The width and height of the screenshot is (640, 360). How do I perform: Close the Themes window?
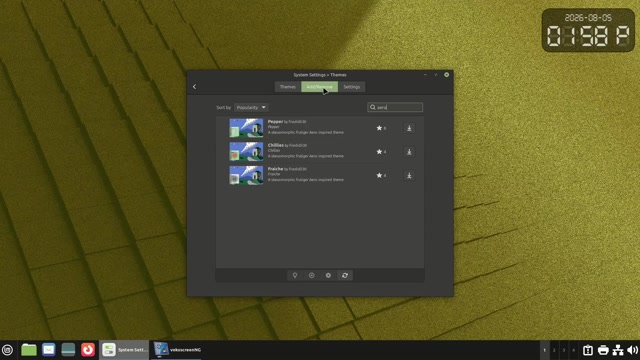click(447, 75)
